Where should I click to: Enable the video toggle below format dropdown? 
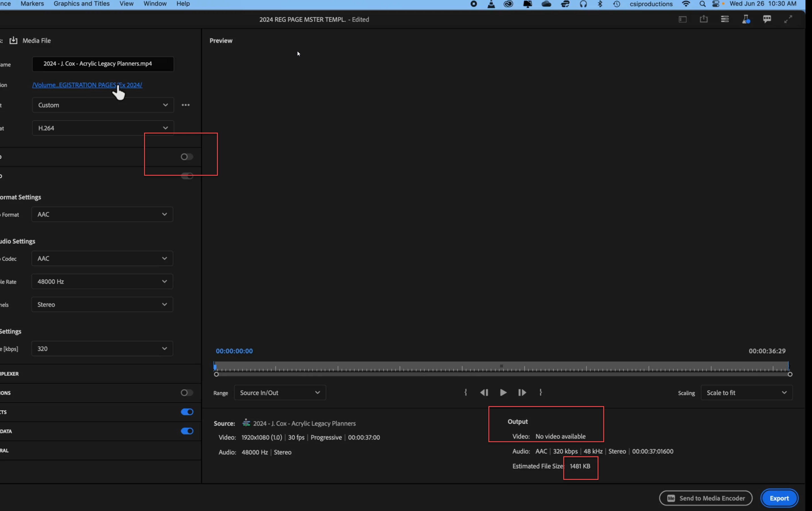[x=187, y=157]
